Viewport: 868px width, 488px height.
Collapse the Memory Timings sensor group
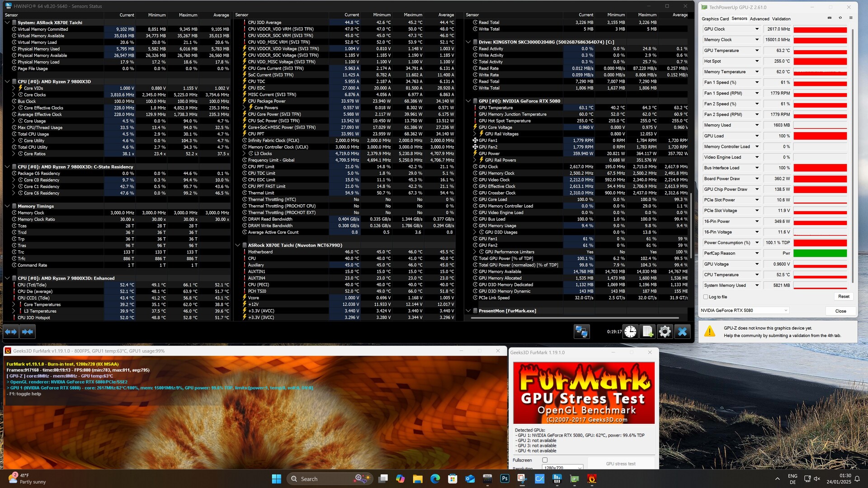click(7, 206)
